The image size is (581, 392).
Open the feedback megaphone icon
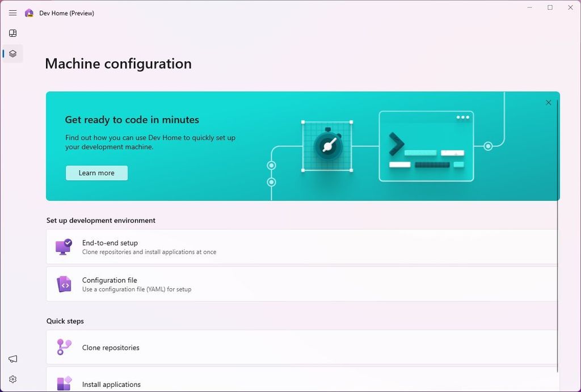[x=12, y=359]
